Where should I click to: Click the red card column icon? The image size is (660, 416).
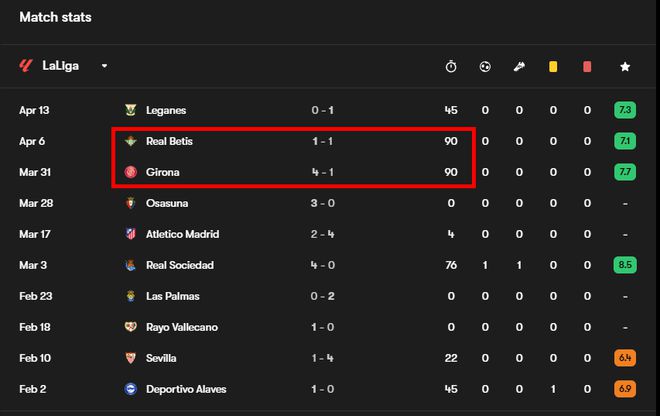coord(587,67)
